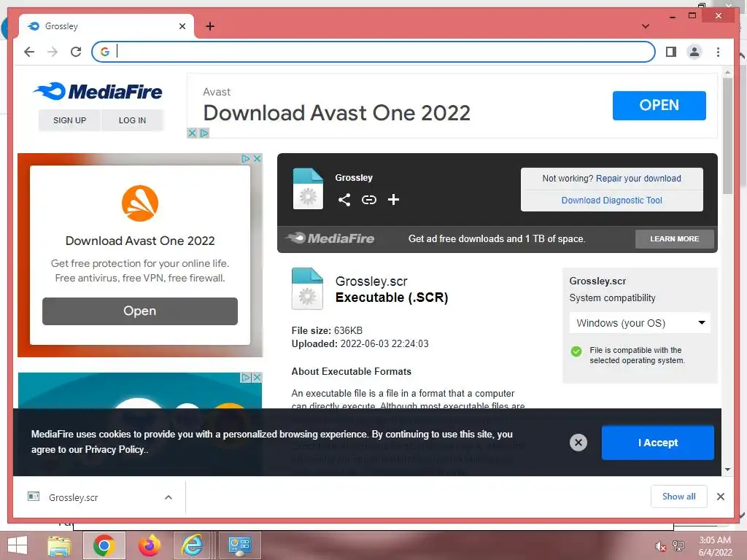Click the LEARN MORE button
This screenshot has width=747, height=560.
point(675,239)
